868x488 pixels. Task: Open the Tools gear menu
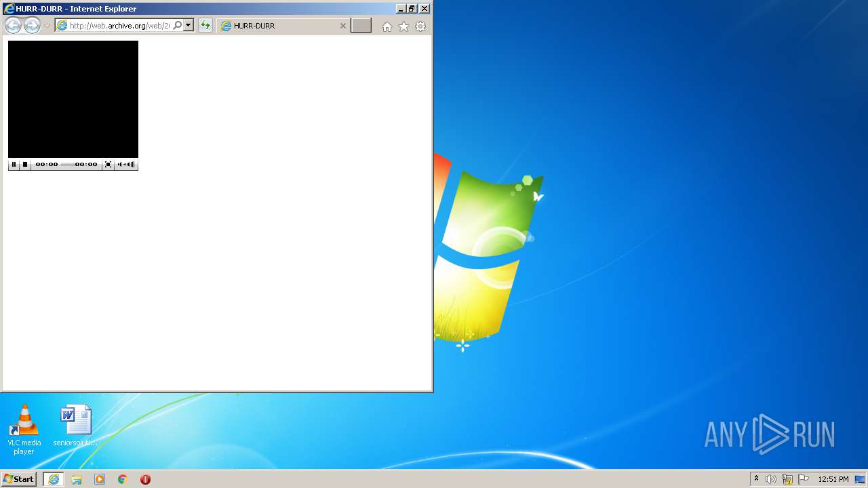420,26
